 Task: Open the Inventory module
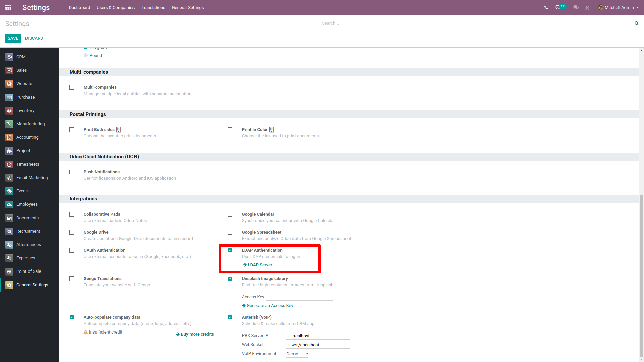(25, 111)
